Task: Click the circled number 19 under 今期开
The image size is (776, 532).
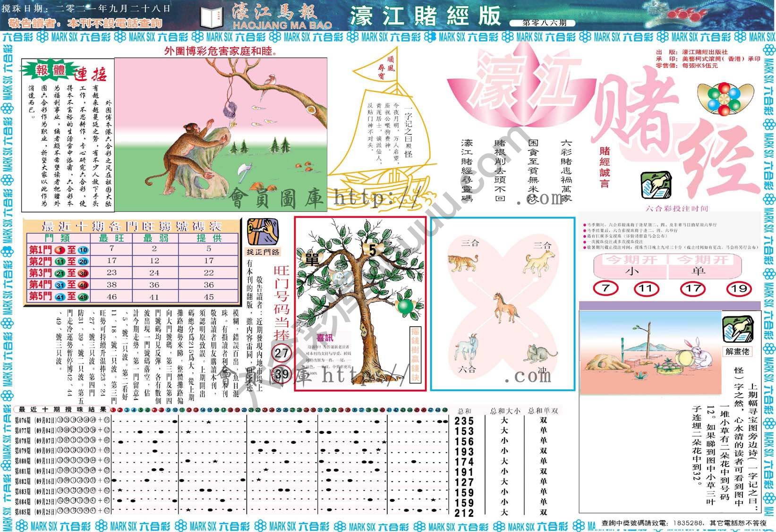Action: pyautogui.click(x=738, y=288)
